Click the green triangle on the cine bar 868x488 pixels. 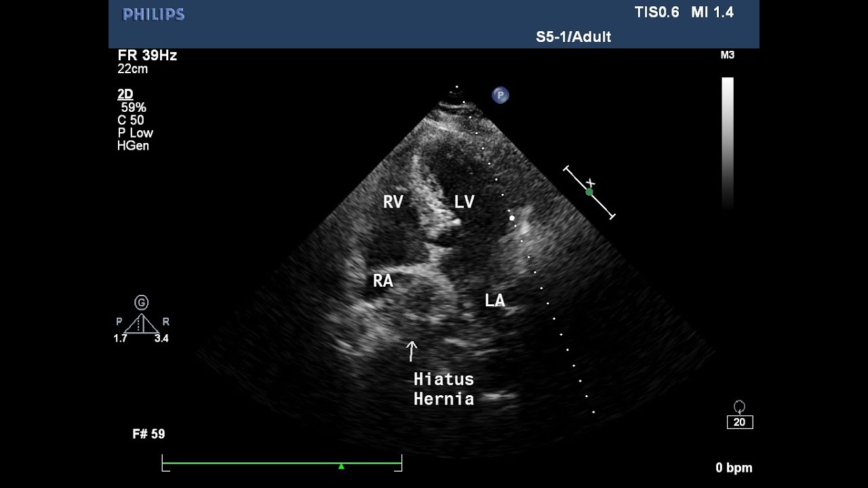(342, 466)
